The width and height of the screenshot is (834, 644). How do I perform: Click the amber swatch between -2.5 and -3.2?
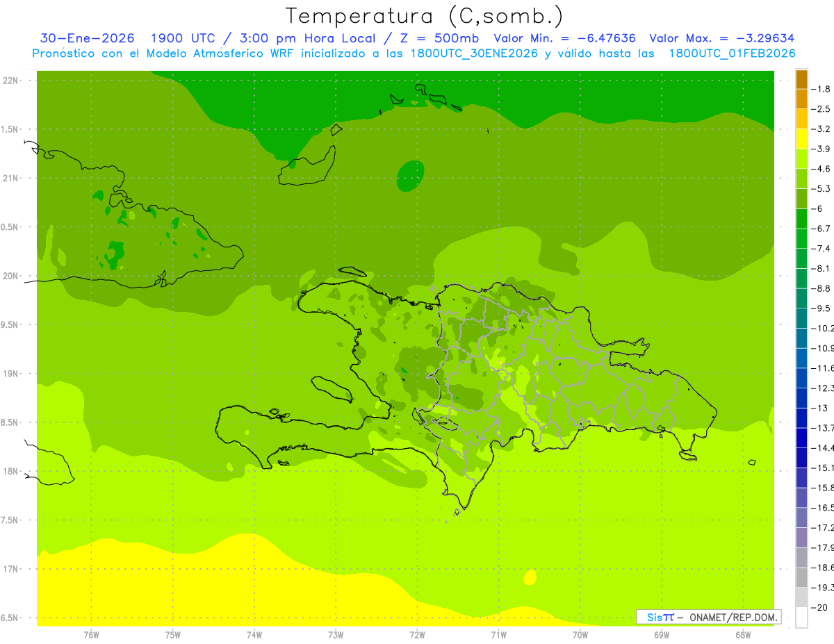point(801,119)
